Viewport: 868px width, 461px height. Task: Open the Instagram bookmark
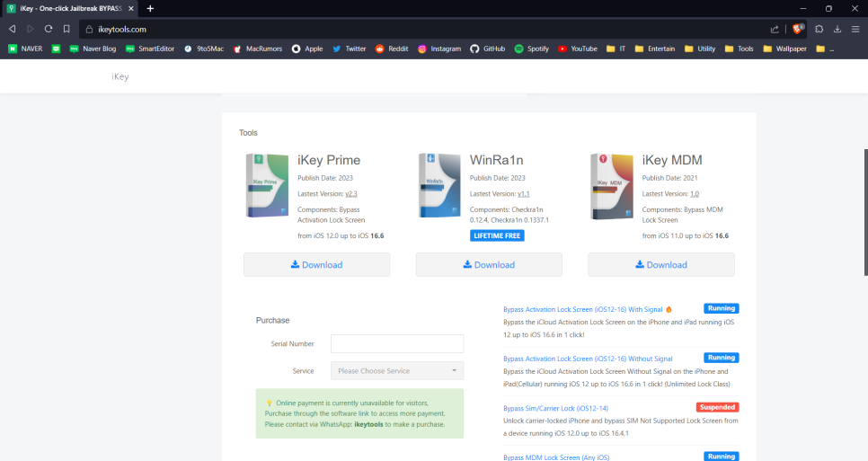439,49
